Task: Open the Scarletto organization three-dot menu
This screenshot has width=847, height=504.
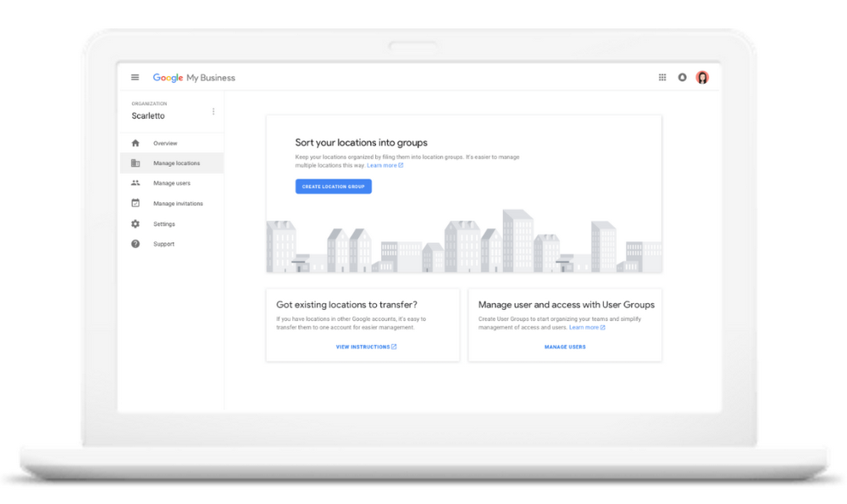Action: [x=213, y=112]
